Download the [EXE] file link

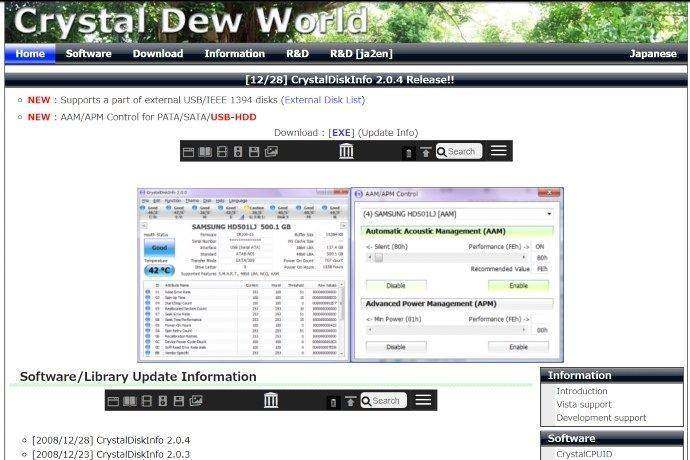point(341,133)
